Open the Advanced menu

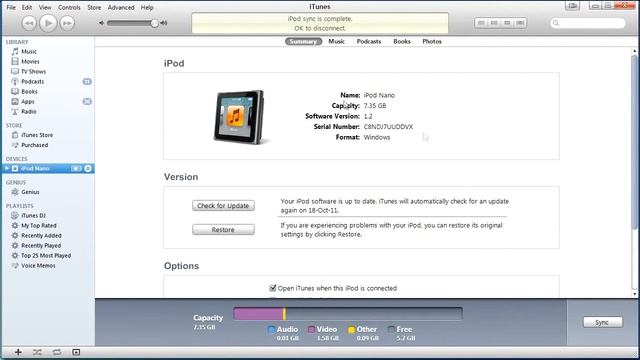point(121,7)
